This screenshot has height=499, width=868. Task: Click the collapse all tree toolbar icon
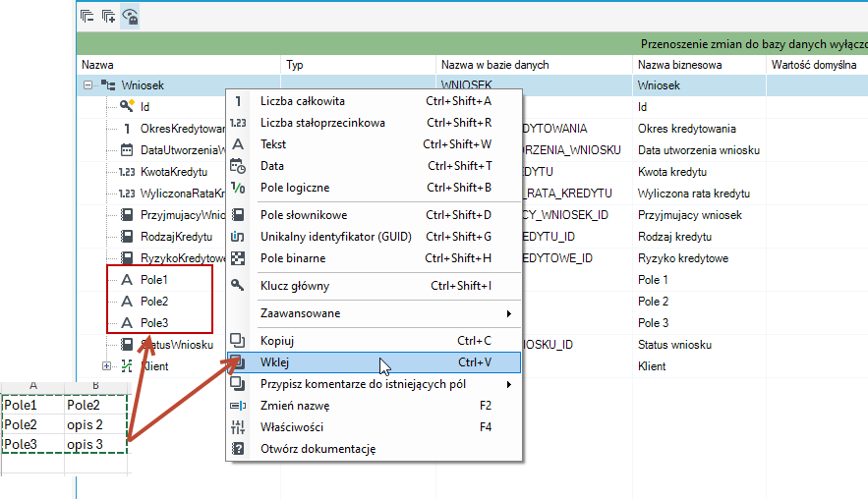click(87, 16)
